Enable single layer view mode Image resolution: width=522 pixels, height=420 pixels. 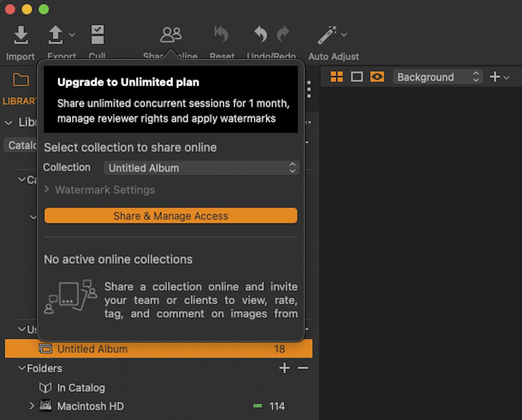coord(357,77)
